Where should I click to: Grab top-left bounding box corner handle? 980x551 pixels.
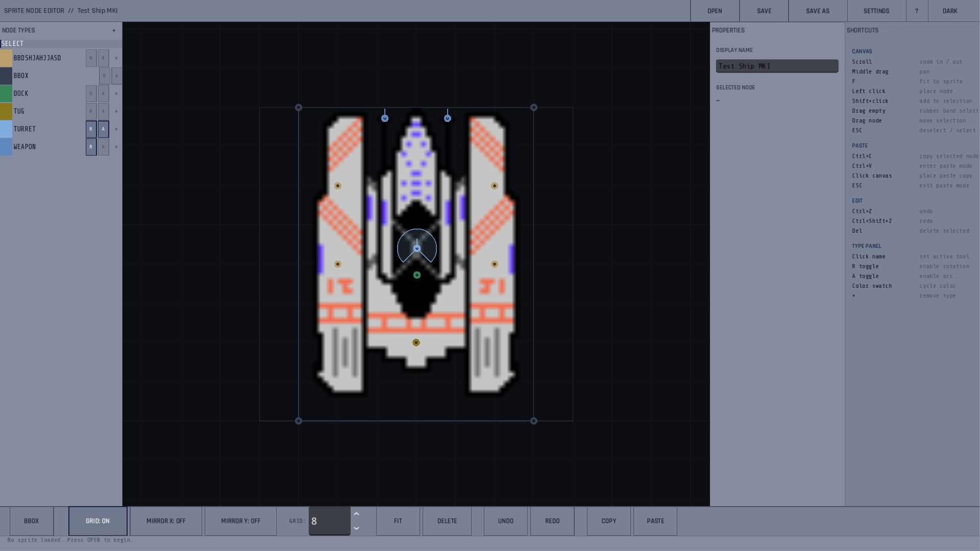click(x=299, y=108)
